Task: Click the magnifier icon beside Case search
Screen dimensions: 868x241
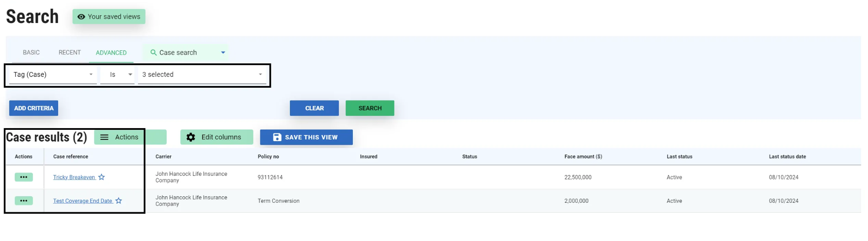Action: (x=153, y=53)
